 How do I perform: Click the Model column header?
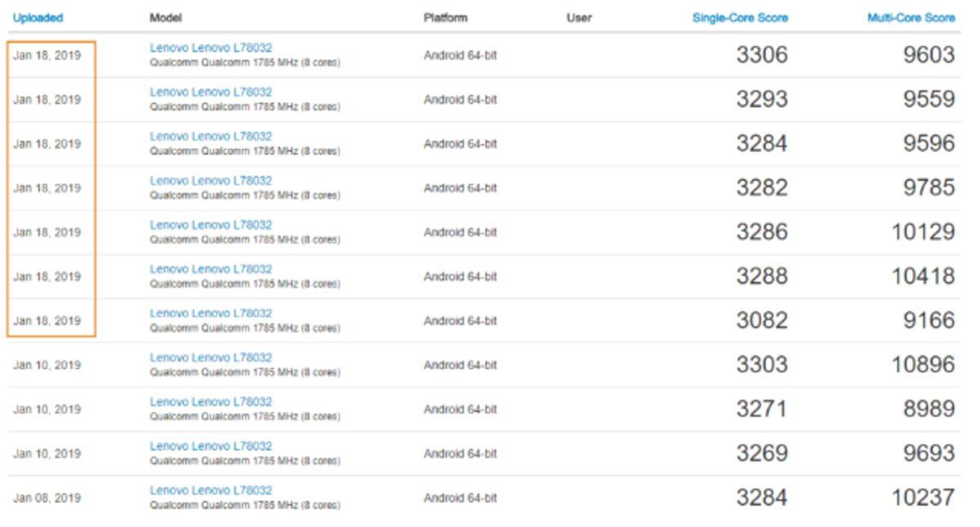166,17
